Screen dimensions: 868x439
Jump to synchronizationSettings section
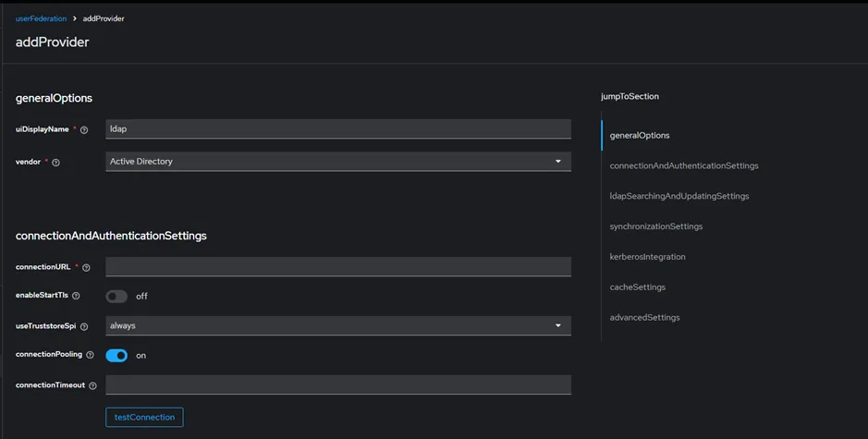(656, 226)
